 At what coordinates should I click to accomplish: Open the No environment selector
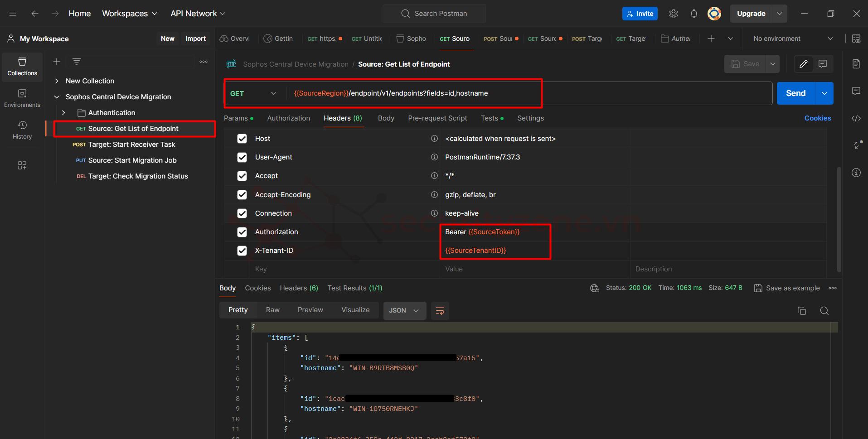(793, 39)
